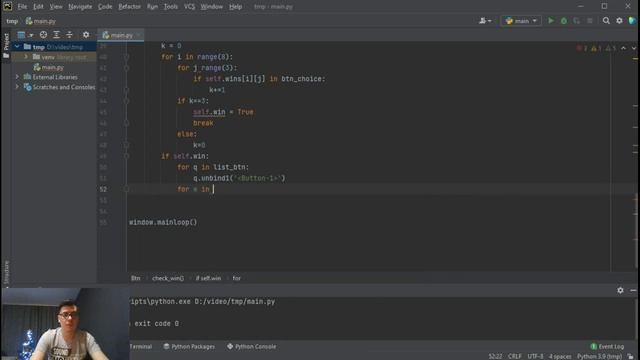Open the Help menu
Viewport: 640px width, 360px height.
(235, 7)
